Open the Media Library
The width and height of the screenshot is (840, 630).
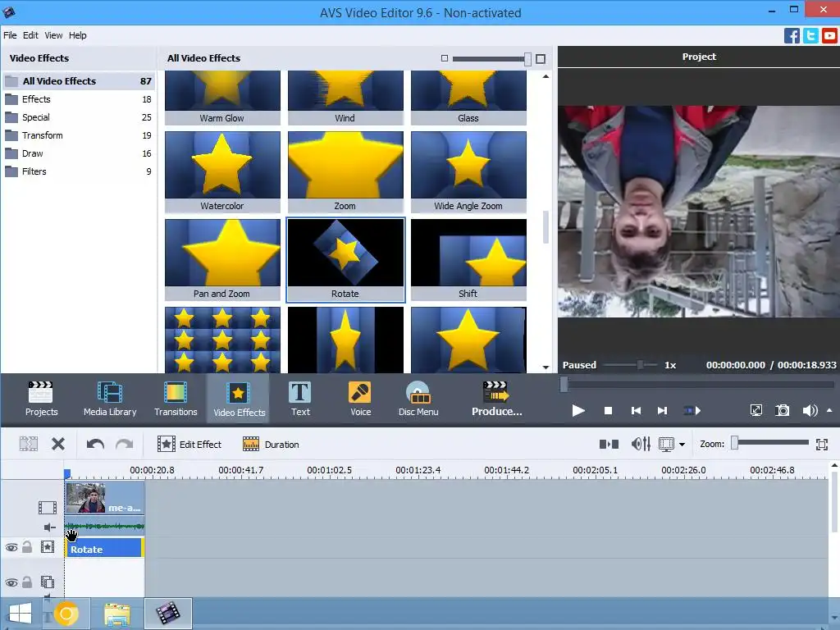(x=110, y=399)
